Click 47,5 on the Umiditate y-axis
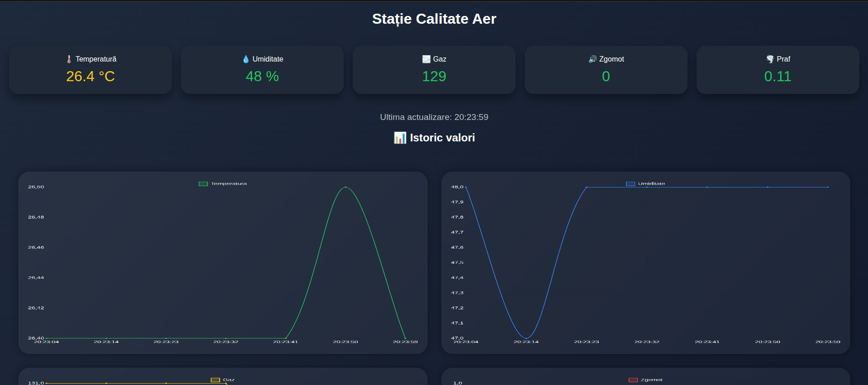The image size is (868, 385). pos(457,262)
